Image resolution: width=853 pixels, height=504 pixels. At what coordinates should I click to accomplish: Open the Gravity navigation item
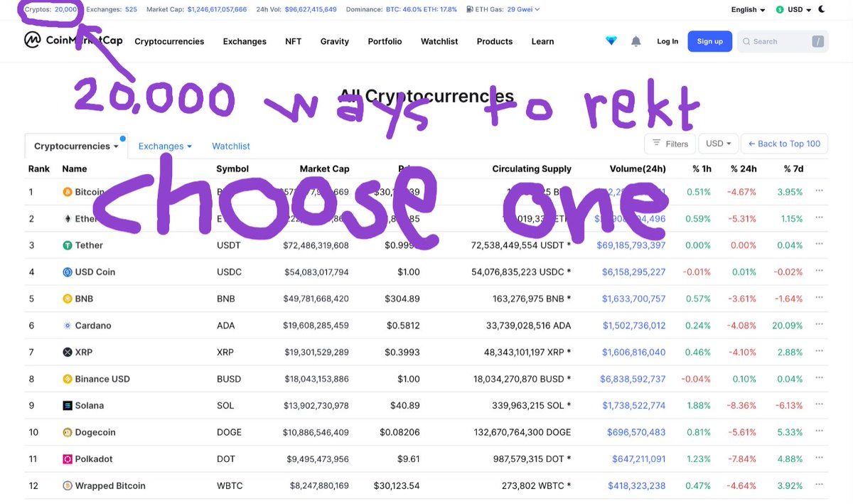pos(335,41)
